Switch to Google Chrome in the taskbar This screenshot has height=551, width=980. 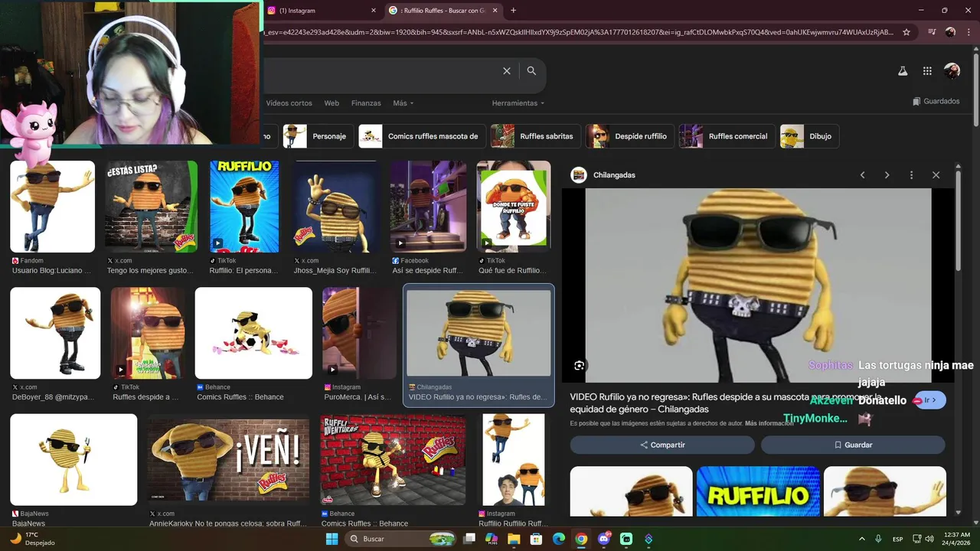click(581, 539)
